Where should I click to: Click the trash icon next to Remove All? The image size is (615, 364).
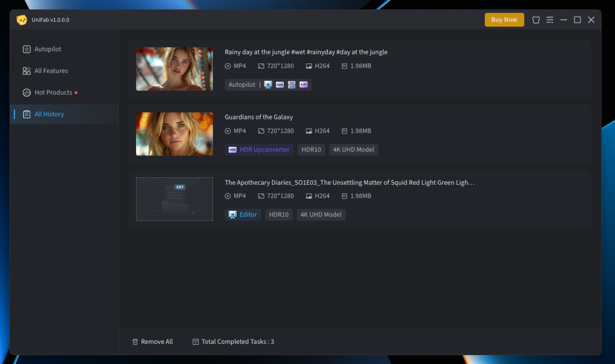pyautogui.click(x=135, y=342)
